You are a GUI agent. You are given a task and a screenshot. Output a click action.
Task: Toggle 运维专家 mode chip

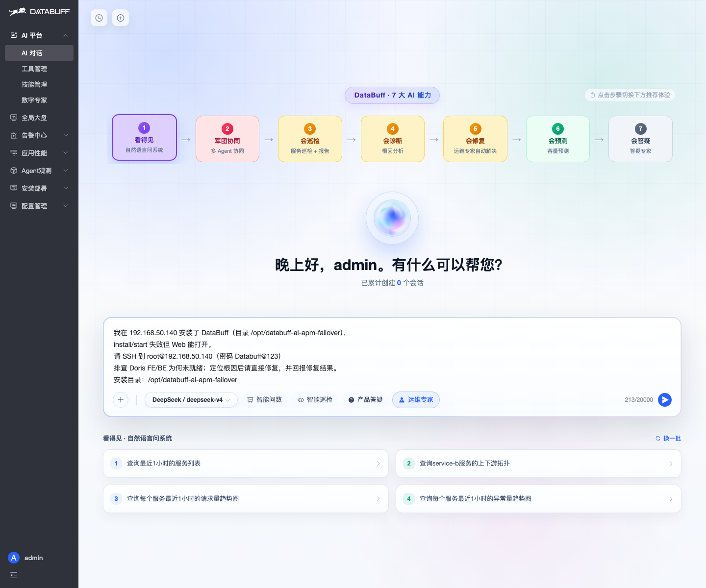coord(416,400)
